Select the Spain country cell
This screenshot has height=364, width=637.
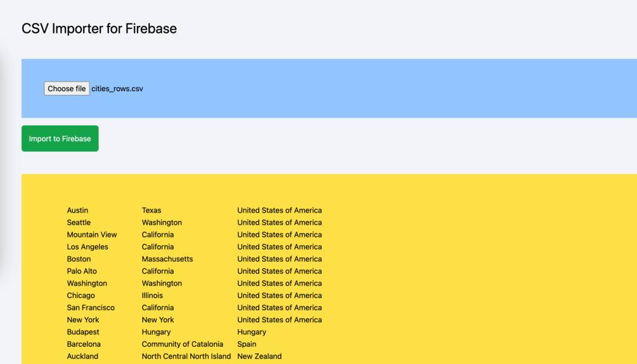coord(247,344)
